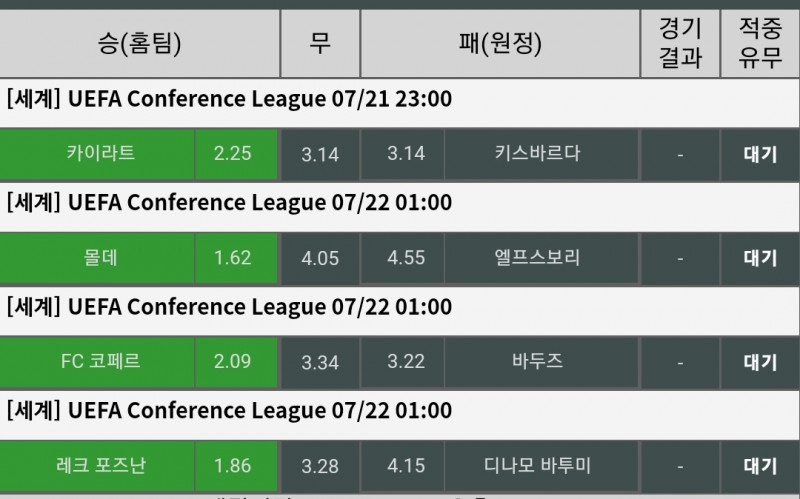
Task: Click the 3.22 away odds
Action: pyautogui.click(x=406, y=362)
